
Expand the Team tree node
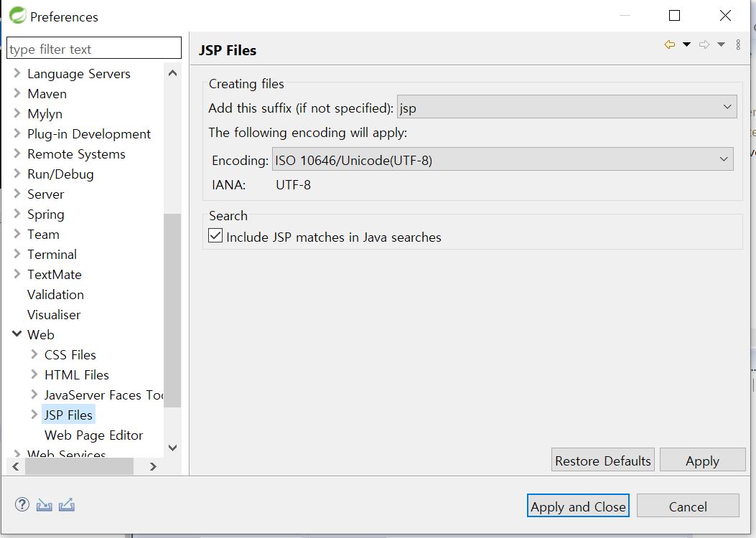click(17, 234)
